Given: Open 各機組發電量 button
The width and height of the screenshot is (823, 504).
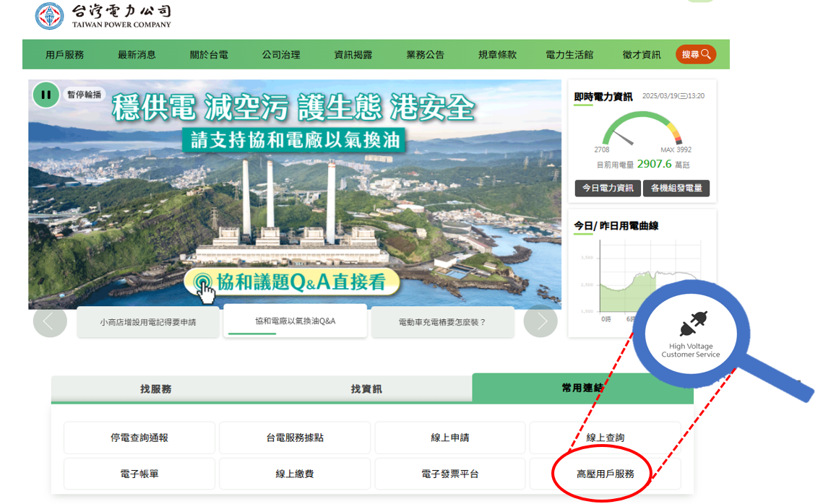Looking at the screenshot, I should click(676, 188).
